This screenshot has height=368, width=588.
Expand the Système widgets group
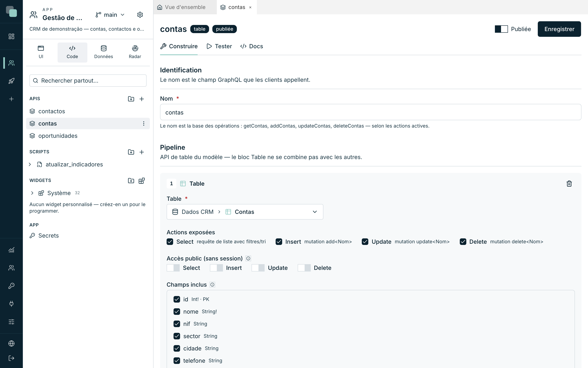(x=32, y=193)
